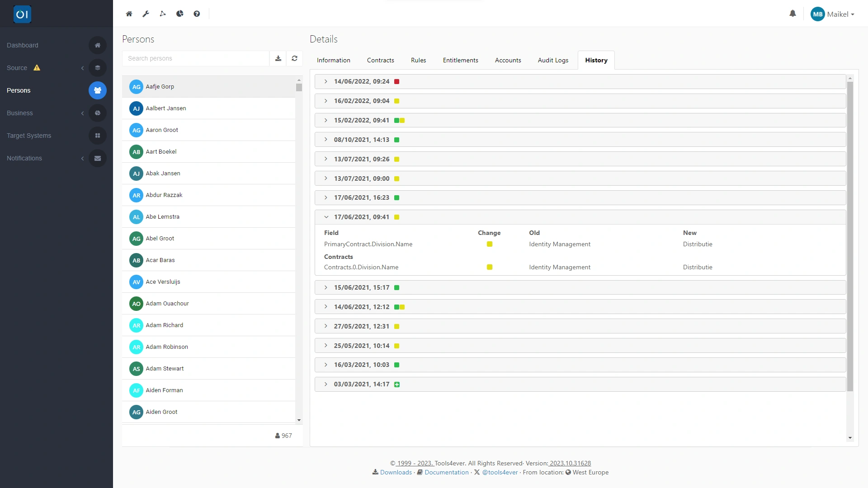Screen dimensions: 868x488
Task: Click Aiden Forman's AF avatar
Action: (x=136, y=390)
